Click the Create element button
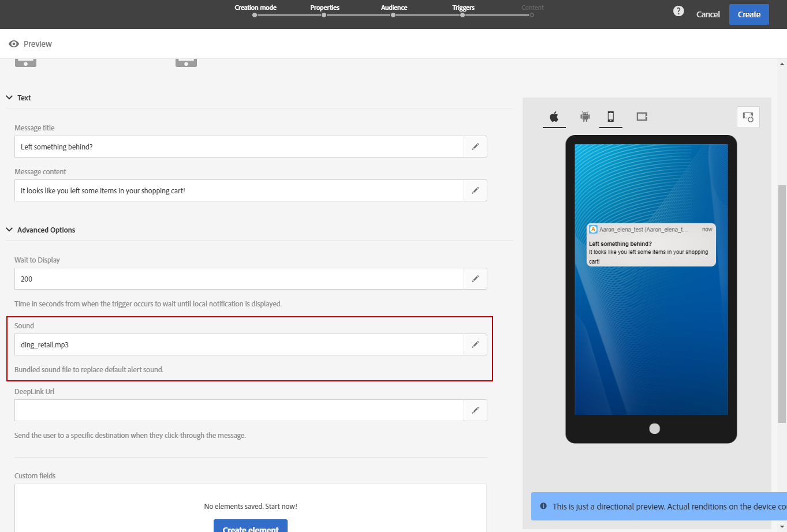Image resolution: width=787 pixels, height=532 pixels. [x=251, y=526]
